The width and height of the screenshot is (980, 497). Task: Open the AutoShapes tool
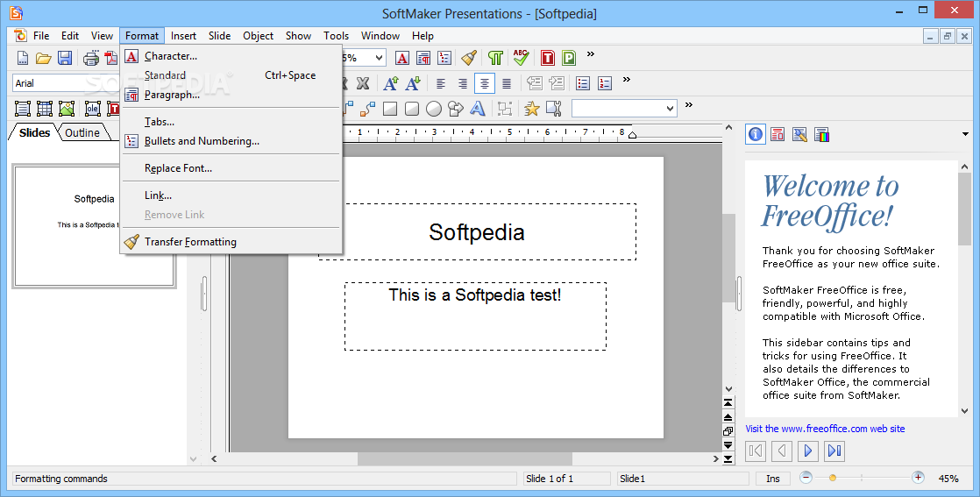point(456,109)
